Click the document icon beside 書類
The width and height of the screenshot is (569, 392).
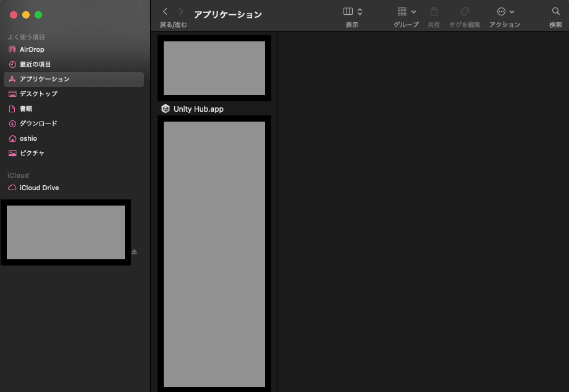coord(12,109)
